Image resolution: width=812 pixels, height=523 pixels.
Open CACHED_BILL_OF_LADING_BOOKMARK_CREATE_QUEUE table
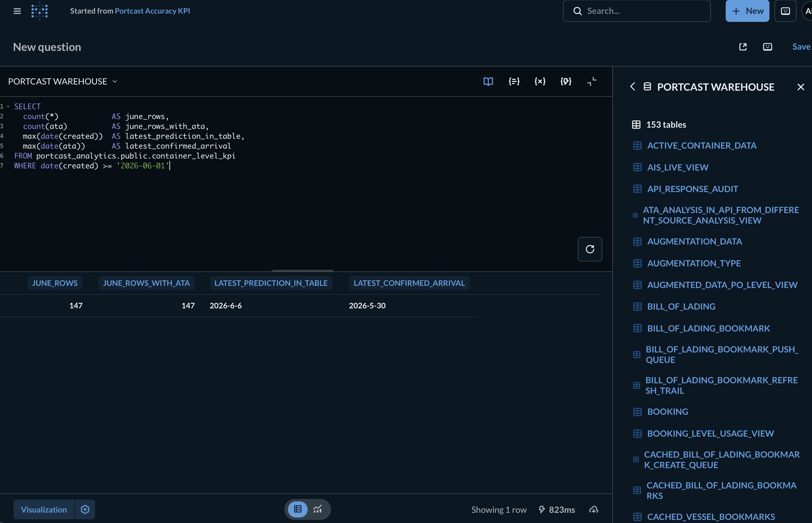[722, 460]
